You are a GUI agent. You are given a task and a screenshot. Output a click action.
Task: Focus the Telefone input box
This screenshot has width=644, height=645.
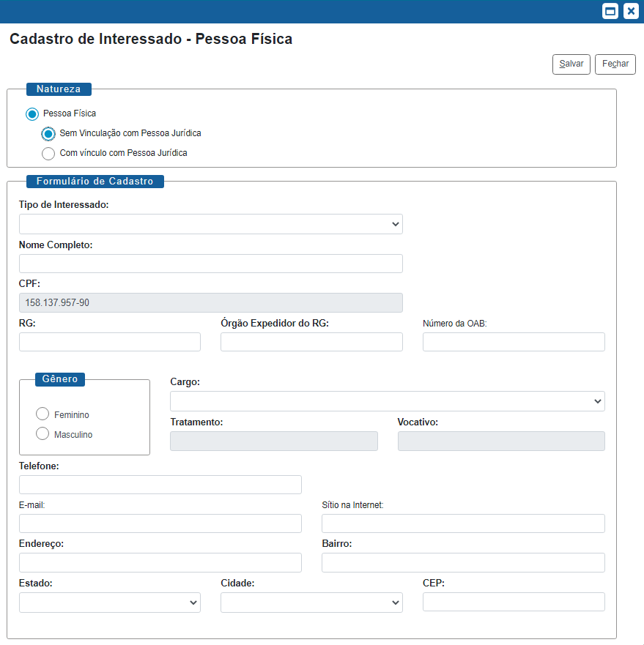pos(160,485)
